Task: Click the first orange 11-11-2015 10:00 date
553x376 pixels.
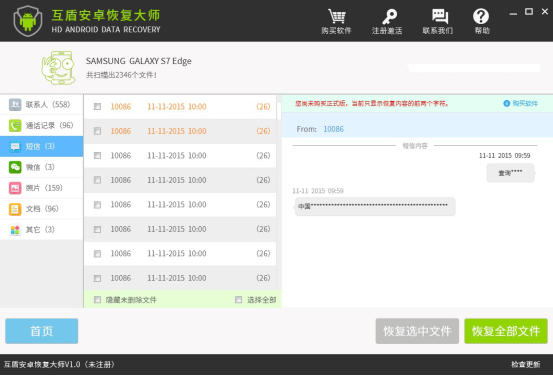Action: (x=177, y=107)
